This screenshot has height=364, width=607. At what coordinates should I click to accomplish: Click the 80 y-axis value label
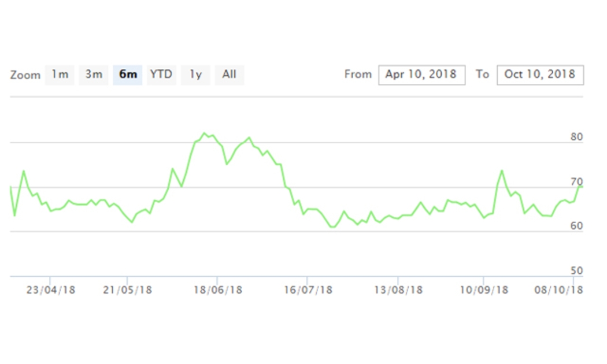[576, 138]
